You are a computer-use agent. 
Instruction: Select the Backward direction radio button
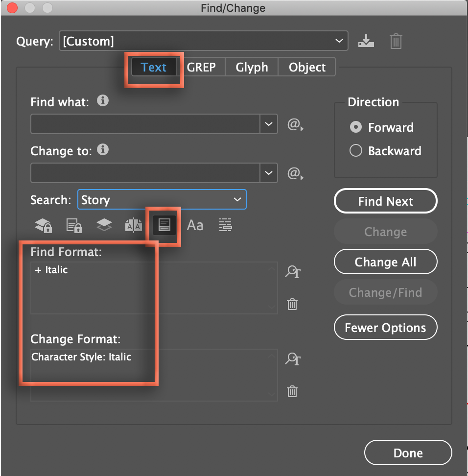coord(356,150)
